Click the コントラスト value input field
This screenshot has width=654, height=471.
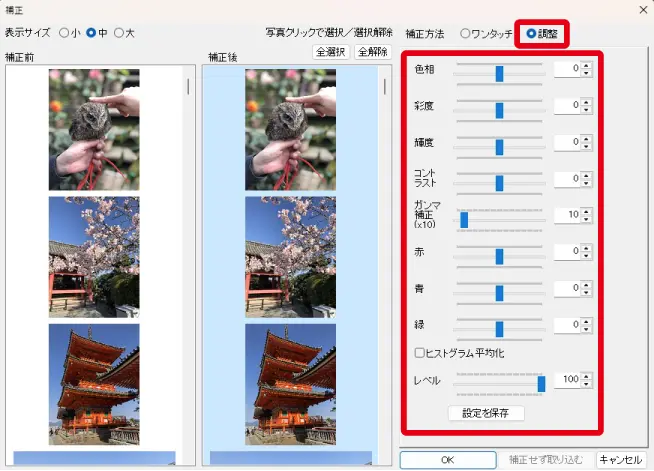point(568,179)
